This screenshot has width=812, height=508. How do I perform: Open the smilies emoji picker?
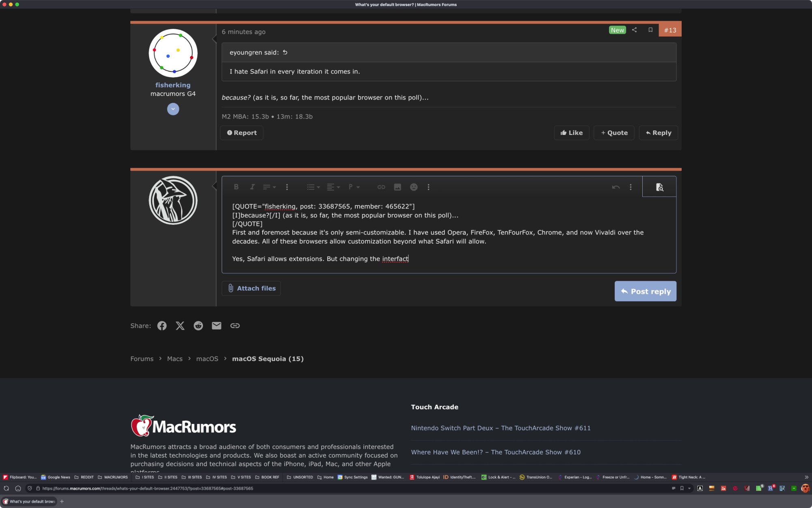pos(413,187)
